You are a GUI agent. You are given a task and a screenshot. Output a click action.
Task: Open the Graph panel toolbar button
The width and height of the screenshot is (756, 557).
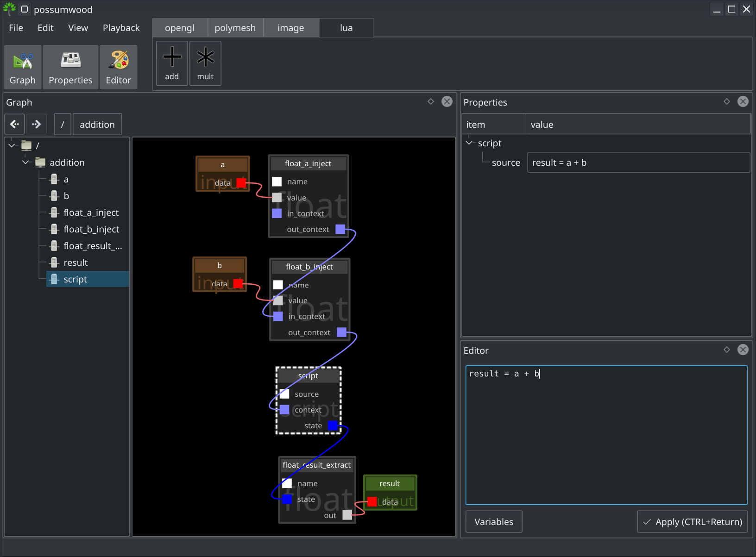(x=23, y=67)
